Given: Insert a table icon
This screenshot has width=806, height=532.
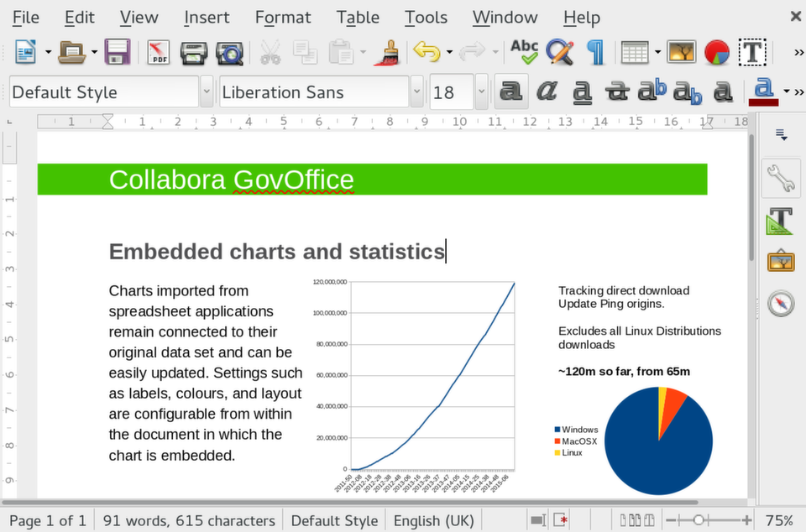Looking at the screenshot, I should point(635,52).
